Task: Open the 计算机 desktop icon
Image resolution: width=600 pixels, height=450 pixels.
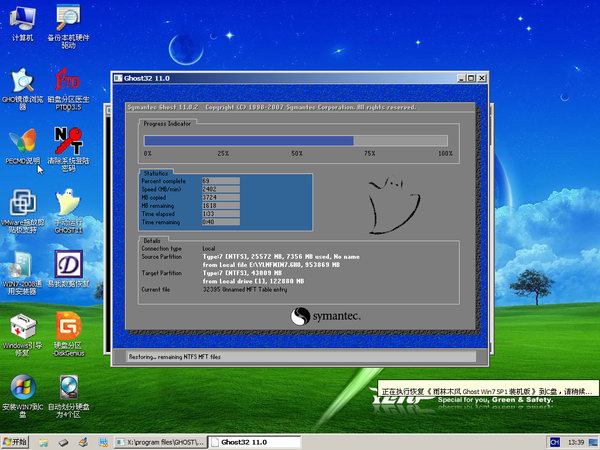Action: [22, 17]
